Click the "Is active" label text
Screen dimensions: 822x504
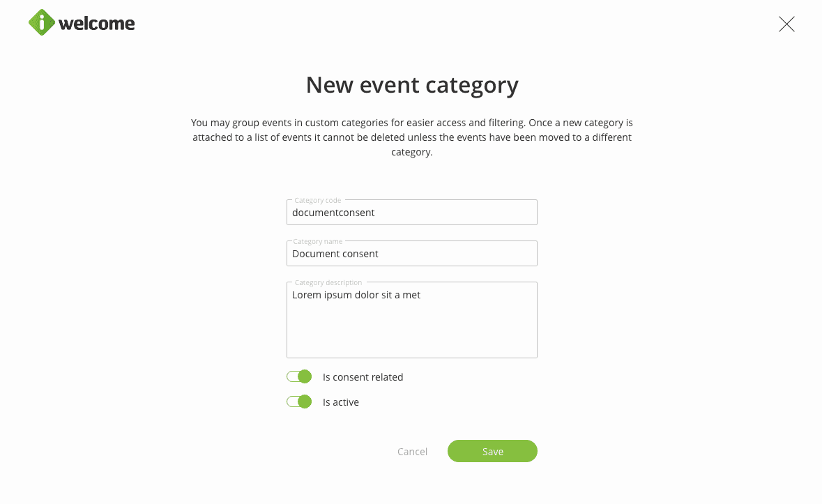click(341, 402)
